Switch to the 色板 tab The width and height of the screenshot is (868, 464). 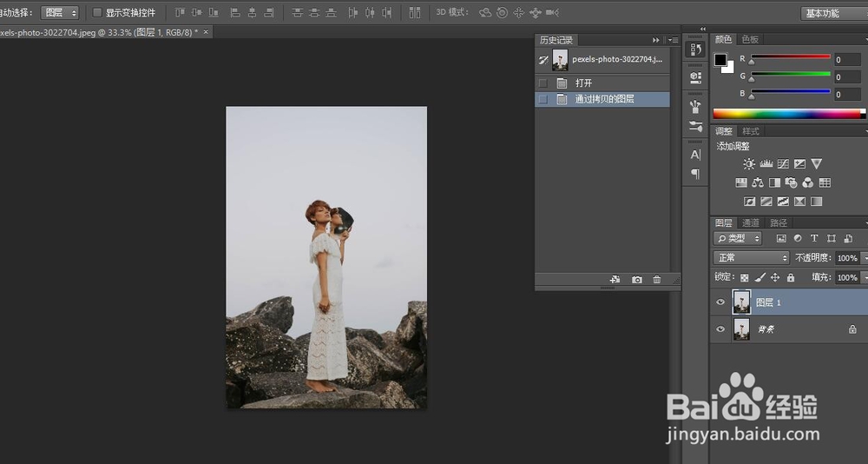tap(750, 39)
